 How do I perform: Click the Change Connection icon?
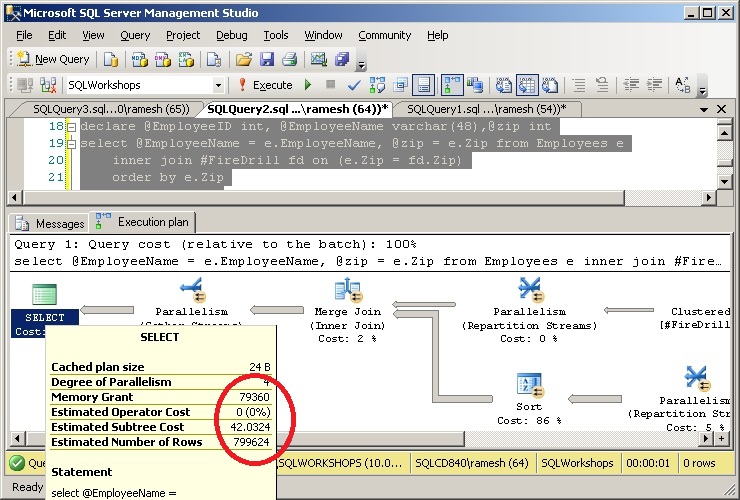point(48,85)
